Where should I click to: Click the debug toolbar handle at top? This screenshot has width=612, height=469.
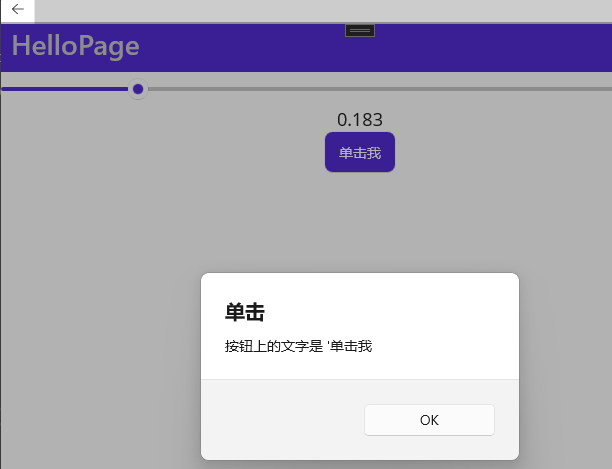click(360, 30)
